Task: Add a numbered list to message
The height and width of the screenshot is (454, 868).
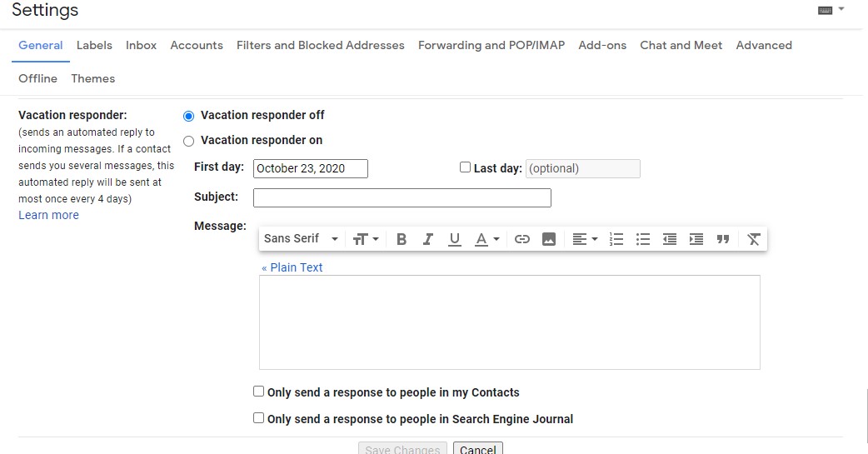Action: point(616,239)
